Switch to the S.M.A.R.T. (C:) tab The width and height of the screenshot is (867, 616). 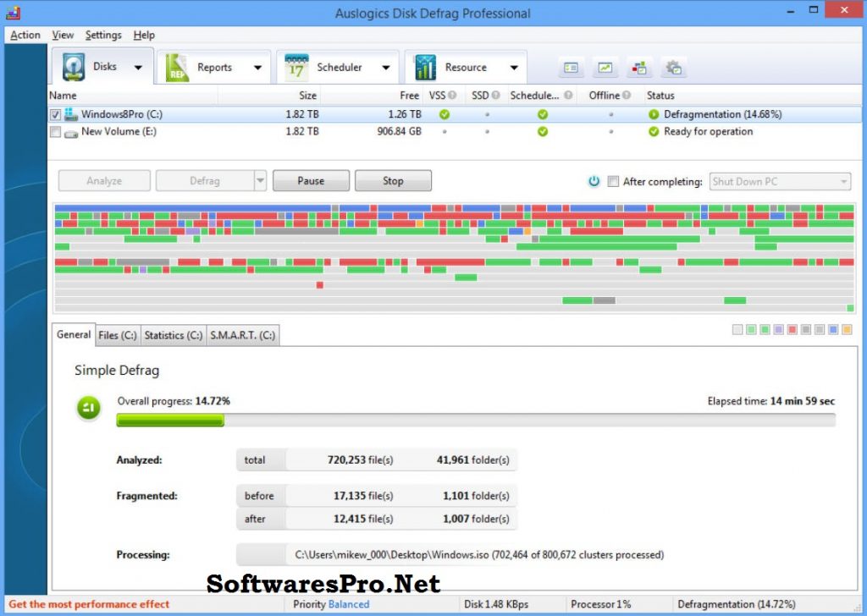point(243,334)
